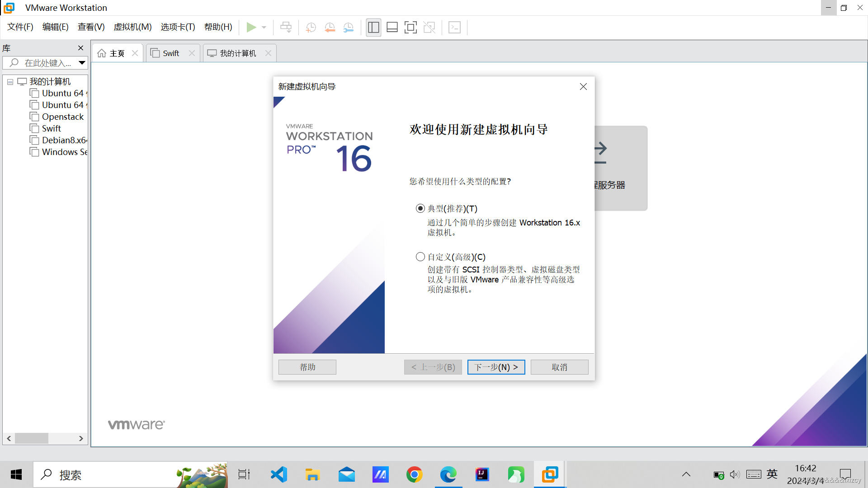Toggle the thumbnail bar icon
This screenshot has height=488, width=868.
pyautogui.click(x=392, y=28)
